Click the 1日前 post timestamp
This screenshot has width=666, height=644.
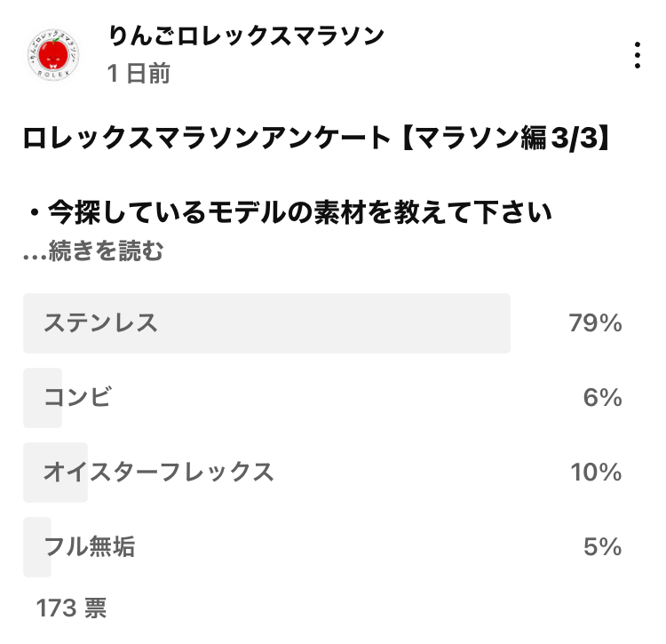click(x=139, y=73)
